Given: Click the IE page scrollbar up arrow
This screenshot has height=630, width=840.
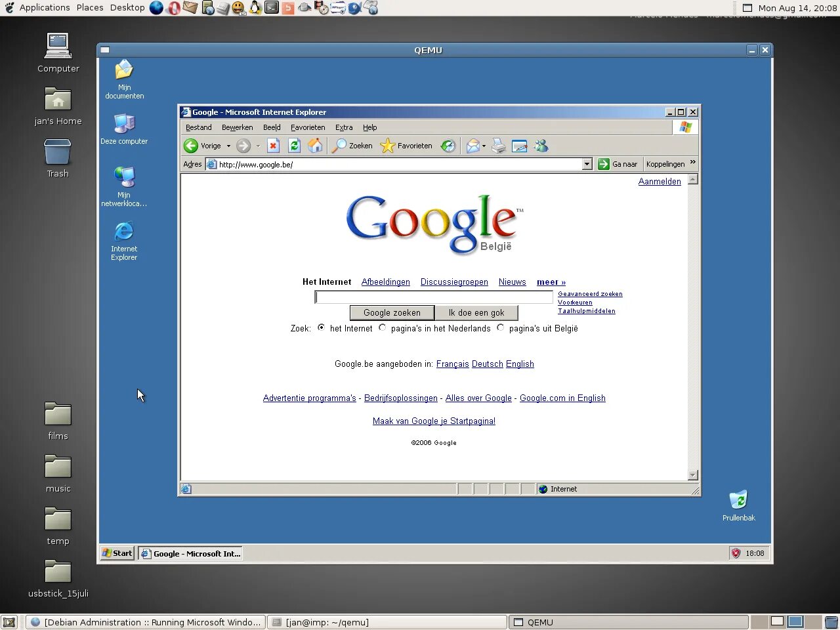Looking at the screenshot, I should (692, 179).
